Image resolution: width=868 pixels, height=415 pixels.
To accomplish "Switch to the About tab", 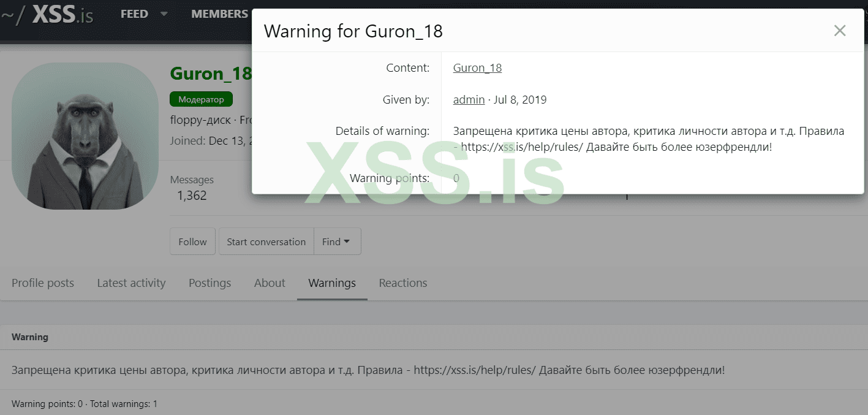I will pyautogui.click(x=270, y=283).
